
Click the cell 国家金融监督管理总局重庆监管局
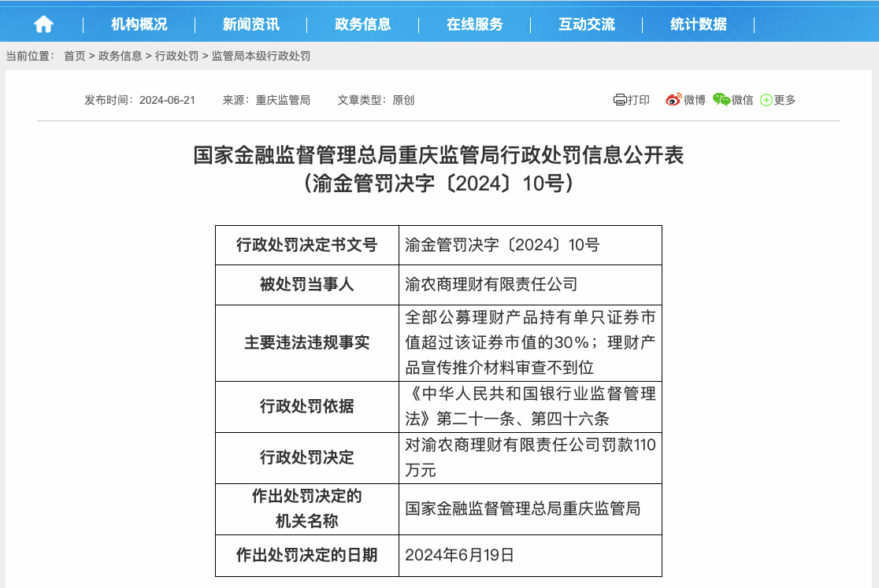click(x=530, y=509)
